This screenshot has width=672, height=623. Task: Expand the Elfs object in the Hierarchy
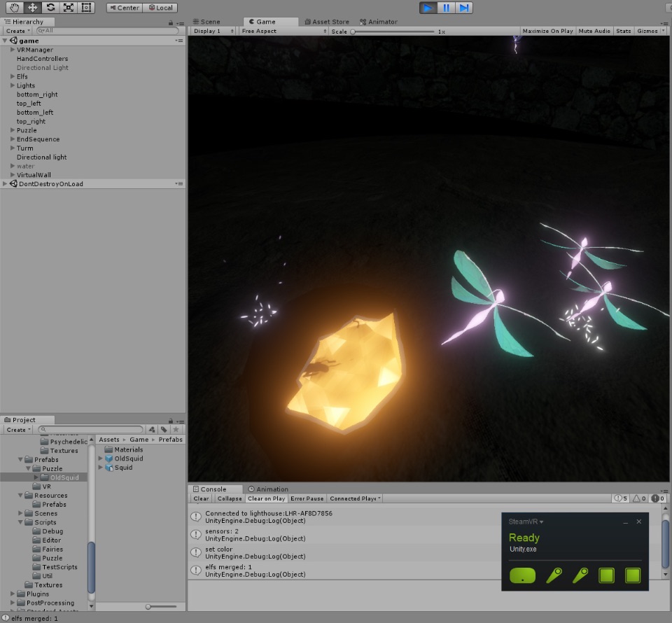tap(13, 76)
